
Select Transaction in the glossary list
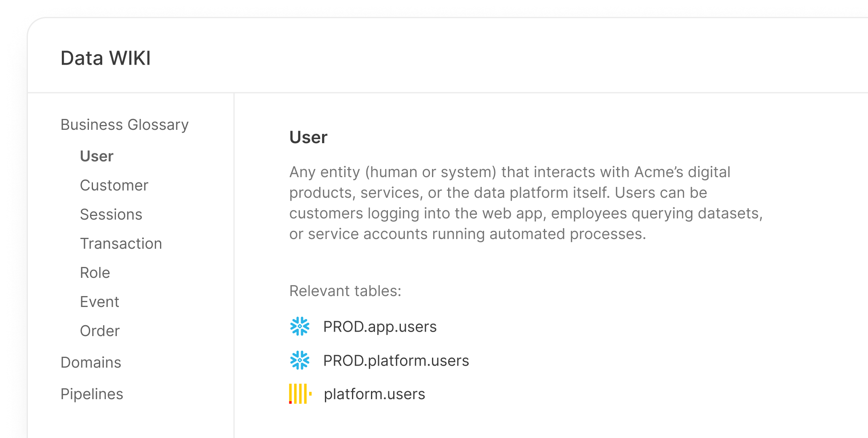pyautogui.click(x=121, y=244)
